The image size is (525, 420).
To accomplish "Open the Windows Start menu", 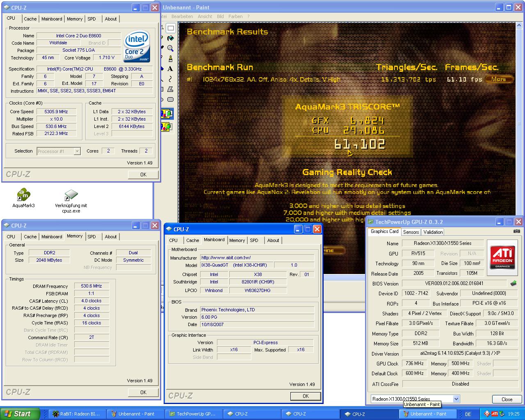I will [x=20, y=414].
